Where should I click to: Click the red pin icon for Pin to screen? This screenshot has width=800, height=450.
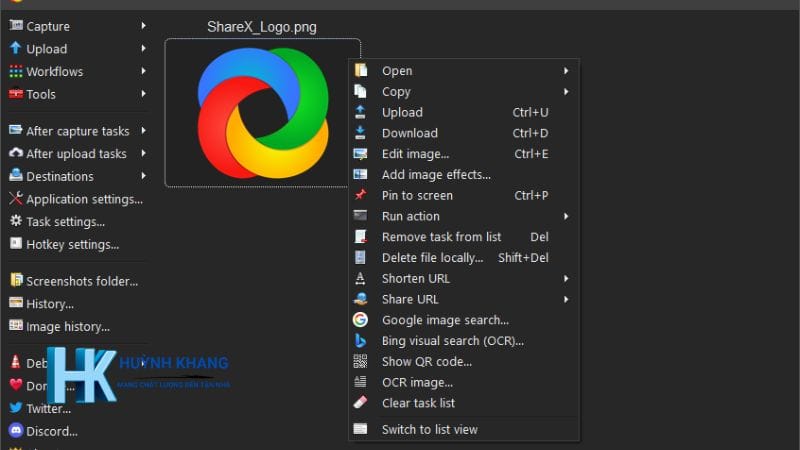[360, 195]
